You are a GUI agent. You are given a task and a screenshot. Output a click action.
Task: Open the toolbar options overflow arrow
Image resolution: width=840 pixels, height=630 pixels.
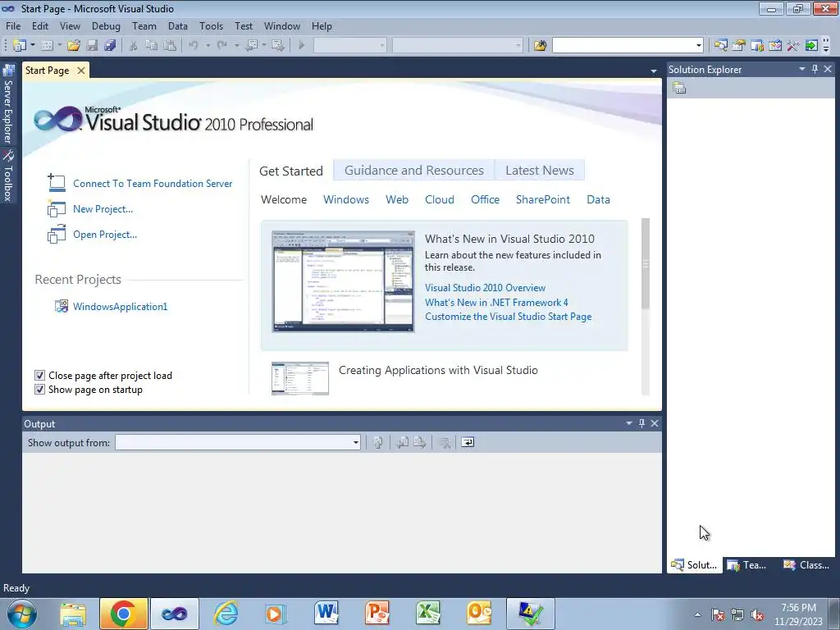pyautogui.click(x=826, y=46)
